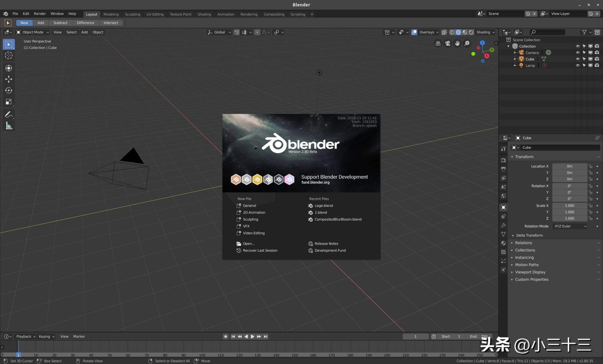Select the Move tool in left toolbar

(8, 79)
